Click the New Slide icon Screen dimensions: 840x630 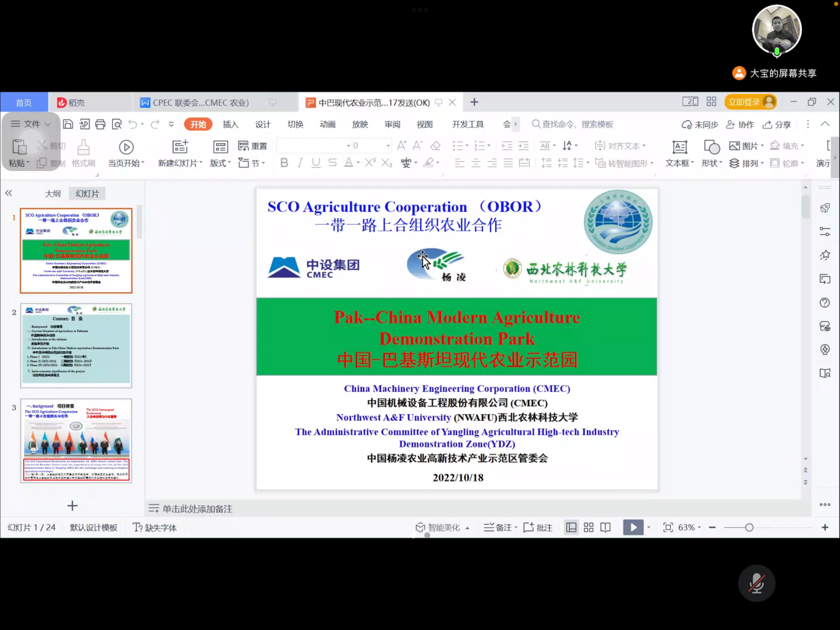click(180, 147)
